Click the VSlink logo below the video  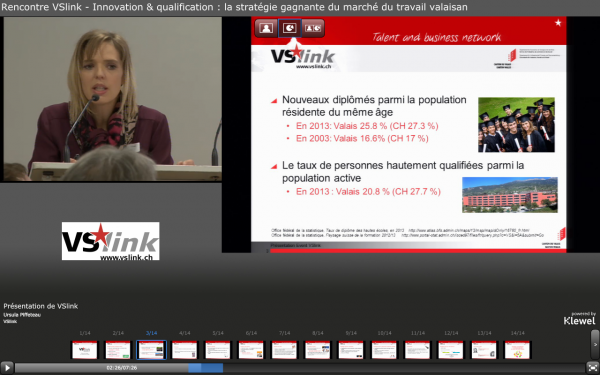[111, 241]
